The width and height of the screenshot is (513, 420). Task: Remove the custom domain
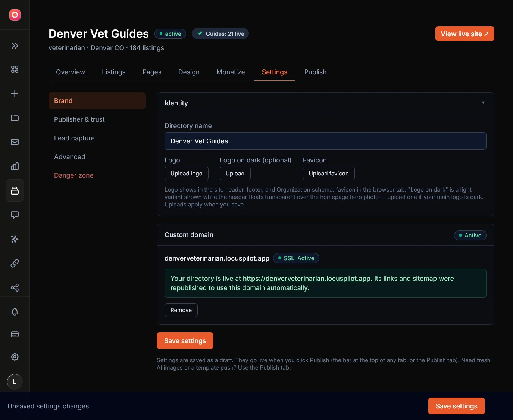coord(181,310)
